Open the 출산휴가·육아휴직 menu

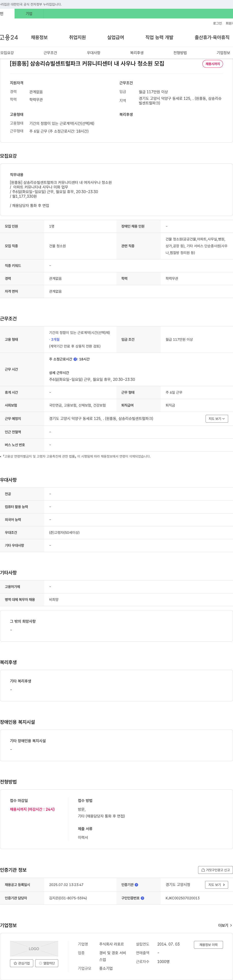click(x=212, y=37)
